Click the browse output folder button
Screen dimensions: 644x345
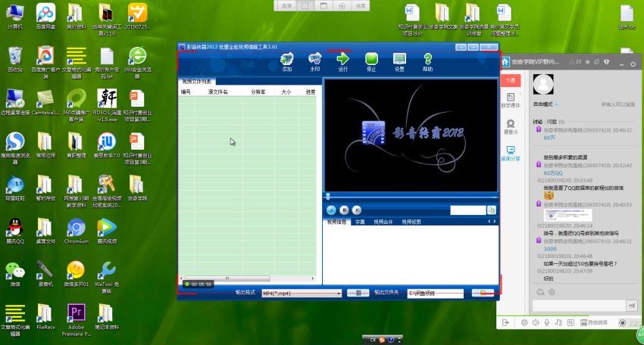coord(483,293)
